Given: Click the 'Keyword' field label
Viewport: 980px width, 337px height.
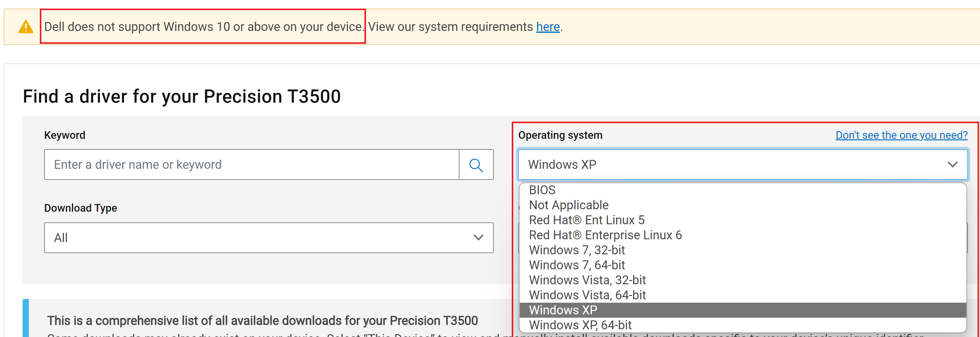Looking at the screenshot, I should pos(65,135).
